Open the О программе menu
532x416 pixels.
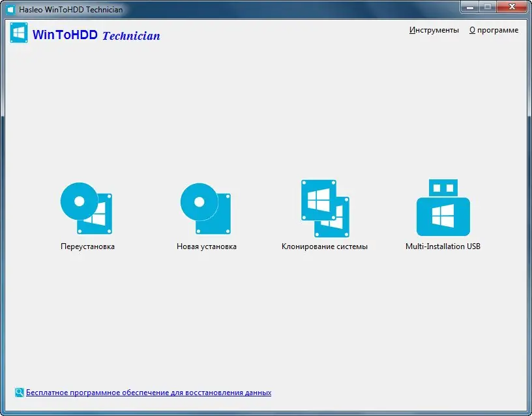pyautogui.click(x=495, y=30)
